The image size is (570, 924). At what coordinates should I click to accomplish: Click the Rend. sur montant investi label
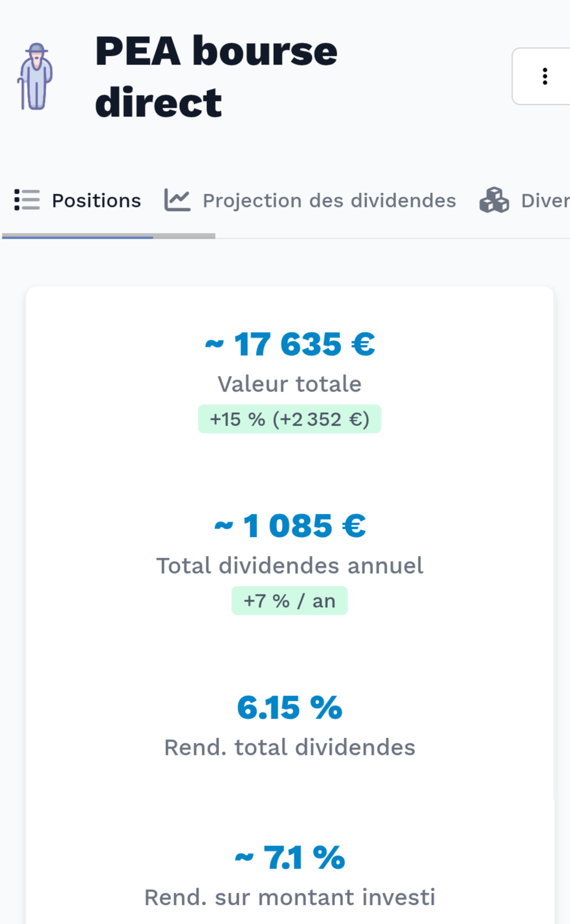click(290, 897)
